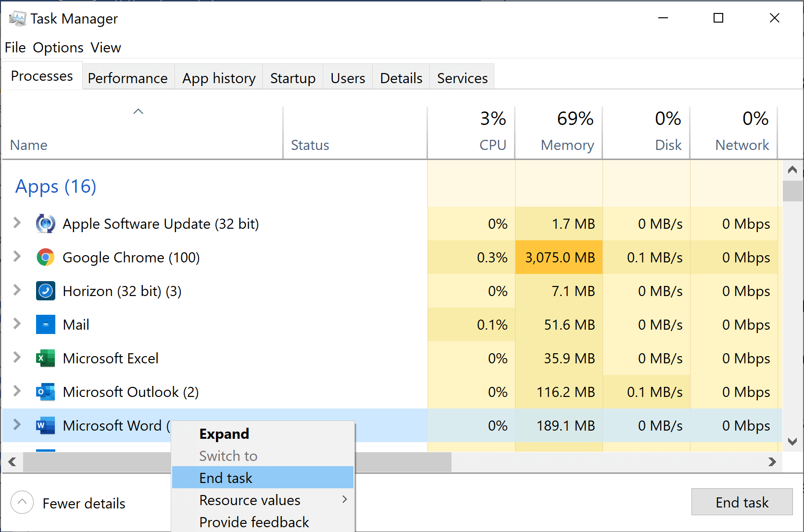Click the Google Chrome app icon
The width and height of the screenshot is (804, 532).
(x=45, y=258)
